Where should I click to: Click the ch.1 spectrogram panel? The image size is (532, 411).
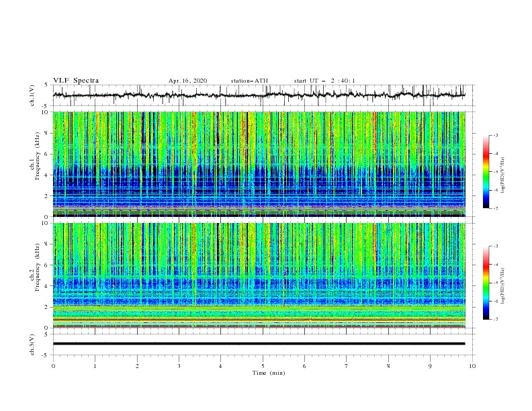(259, 164)
